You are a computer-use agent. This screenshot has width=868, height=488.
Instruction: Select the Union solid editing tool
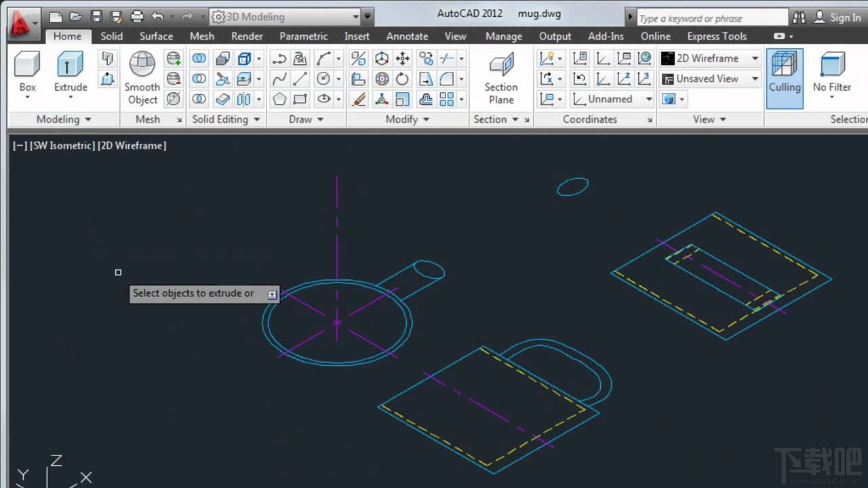199,58
